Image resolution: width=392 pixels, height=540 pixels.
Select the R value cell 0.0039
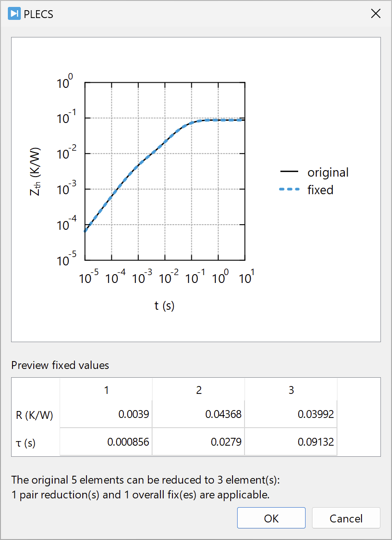[106, 414]
